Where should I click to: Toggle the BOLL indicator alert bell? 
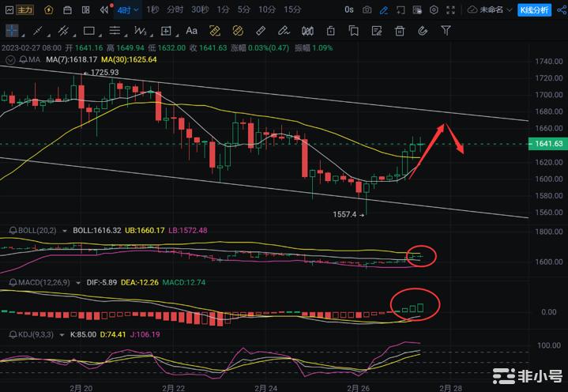(x=13, y=230)
